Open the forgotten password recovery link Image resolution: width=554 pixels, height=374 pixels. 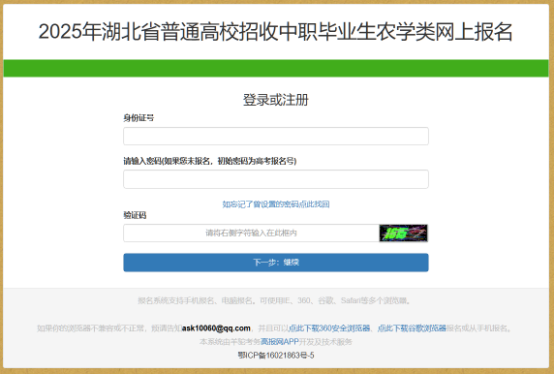276,204
